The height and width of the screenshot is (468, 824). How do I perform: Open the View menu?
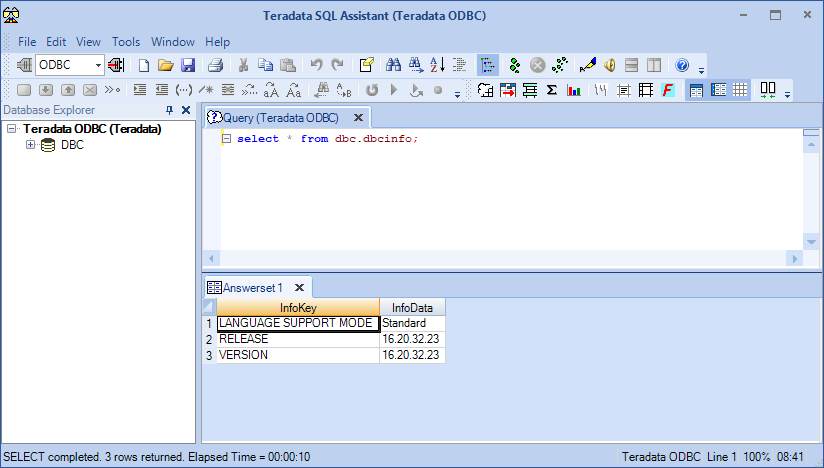click(88, 41)
